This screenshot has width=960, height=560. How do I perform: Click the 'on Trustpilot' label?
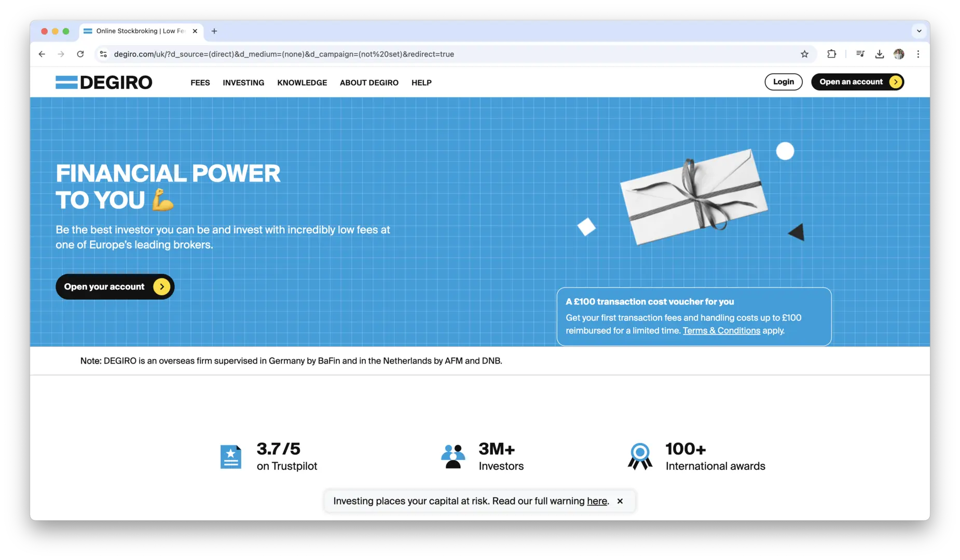point(287,466)
